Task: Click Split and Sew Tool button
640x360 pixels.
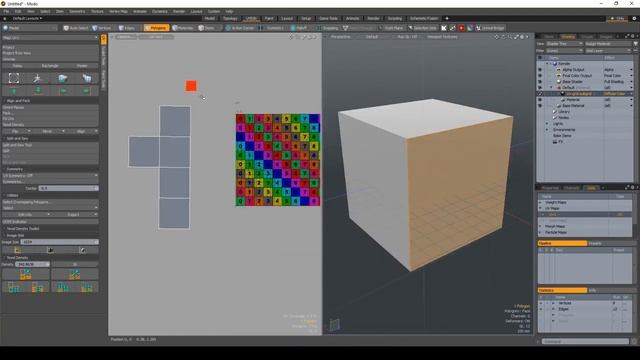Action: click(50, 145)
